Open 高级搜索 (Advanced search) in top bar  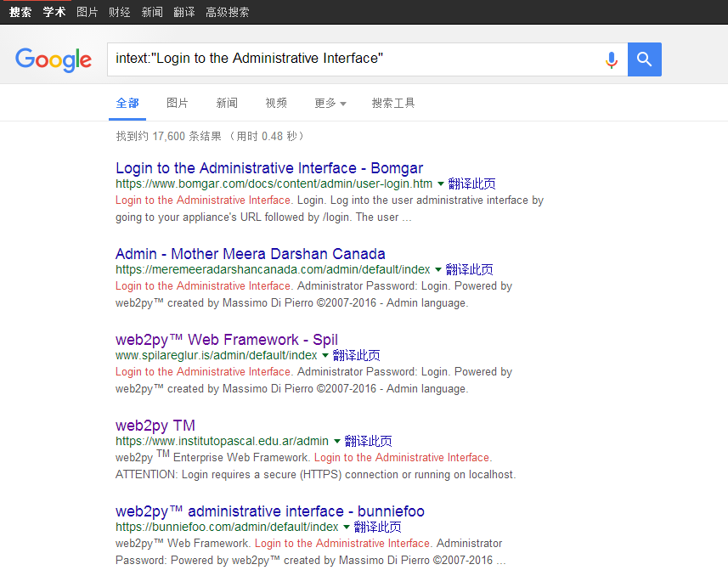click(228, 12)
